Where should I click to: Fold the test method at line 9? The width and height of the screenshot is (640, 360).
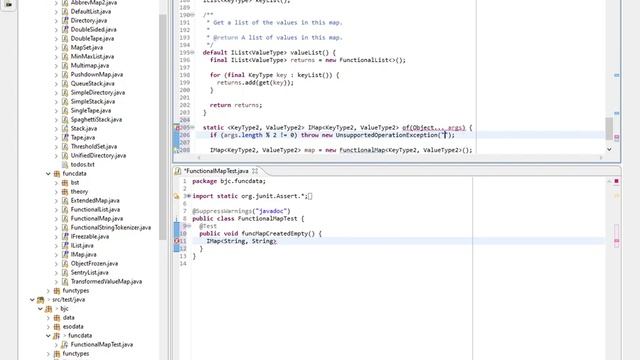[189, 226]
